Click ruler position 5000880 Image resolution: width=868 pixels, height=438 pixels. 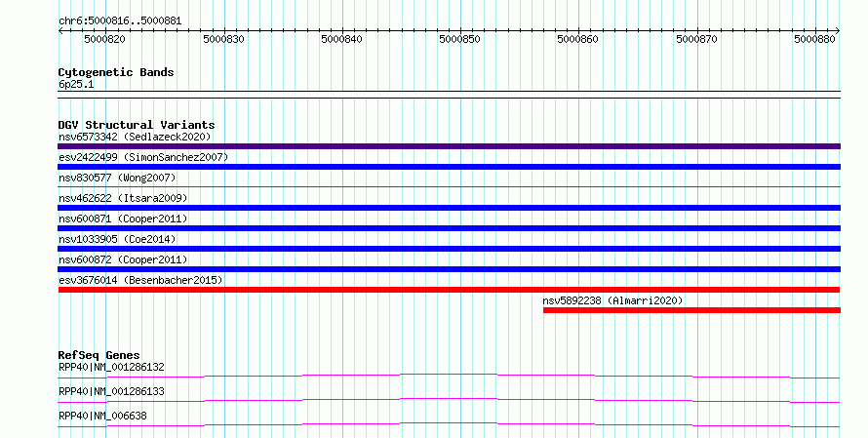coord(815,39)
